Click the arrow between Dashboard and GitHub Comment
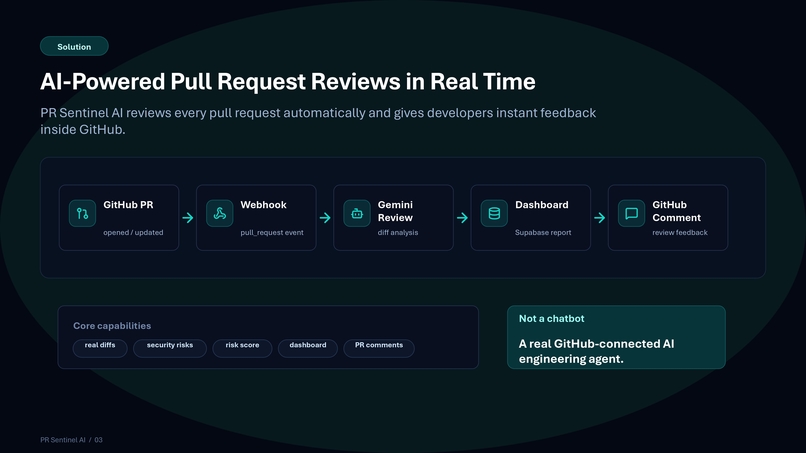The width and height of the screenshot is (806, 453). 599,218
